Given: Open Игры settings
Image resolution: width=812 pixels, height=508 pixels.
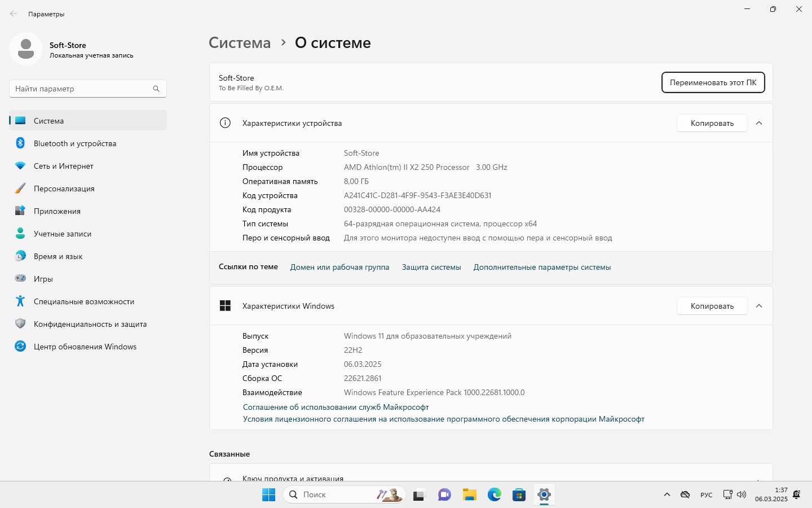Looking at the screenshot, I should (88, 279).
